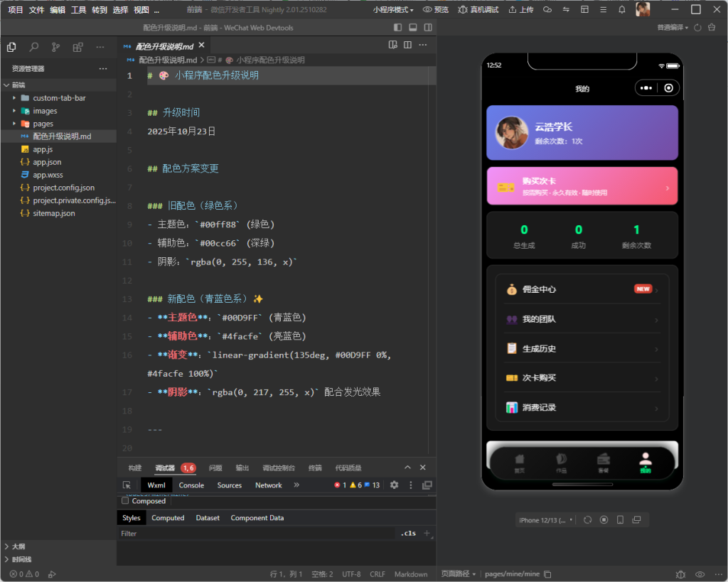This screenshot has height=582, width=728.
Task: Switch to the Console tab
Action: (x=191, y=485)
